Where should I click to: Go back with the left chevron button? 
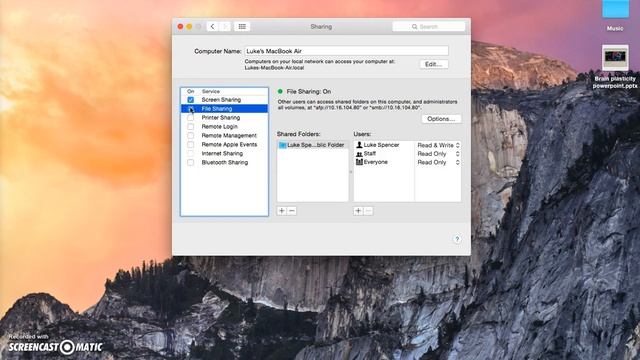coord(212,27)
